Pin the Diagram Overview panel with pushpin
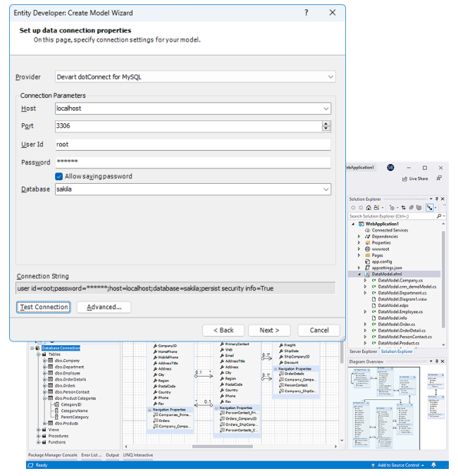This screenshot has height=476, width=458. (x=437, y=361)
